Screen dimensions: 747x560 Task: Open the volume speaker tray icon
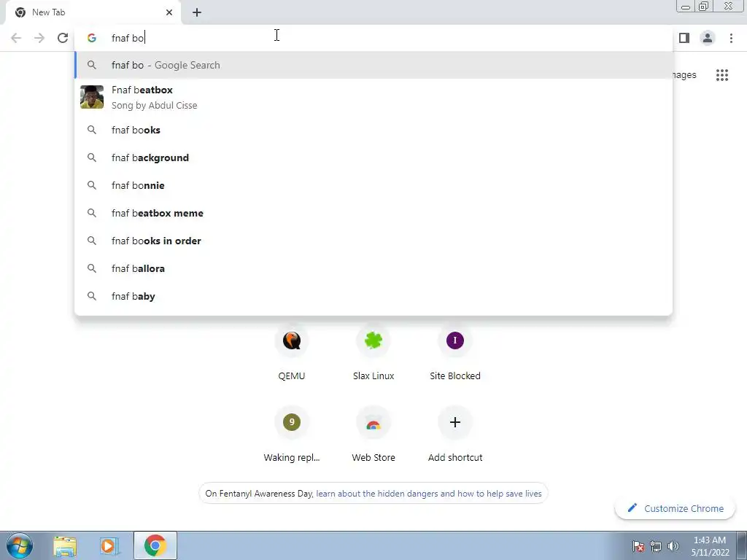tap(673, 546)
